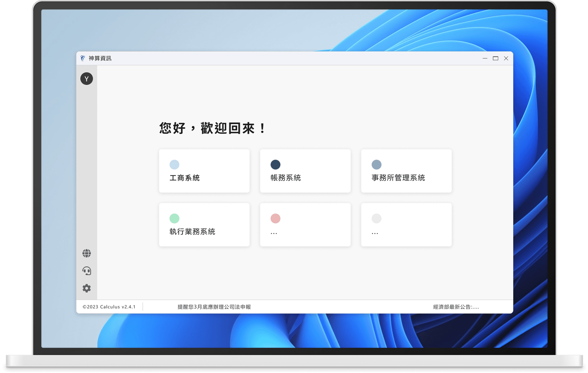
Task: Click the ©2023 Calculus v2.4.1 version text
Action: tap(109, 307)
